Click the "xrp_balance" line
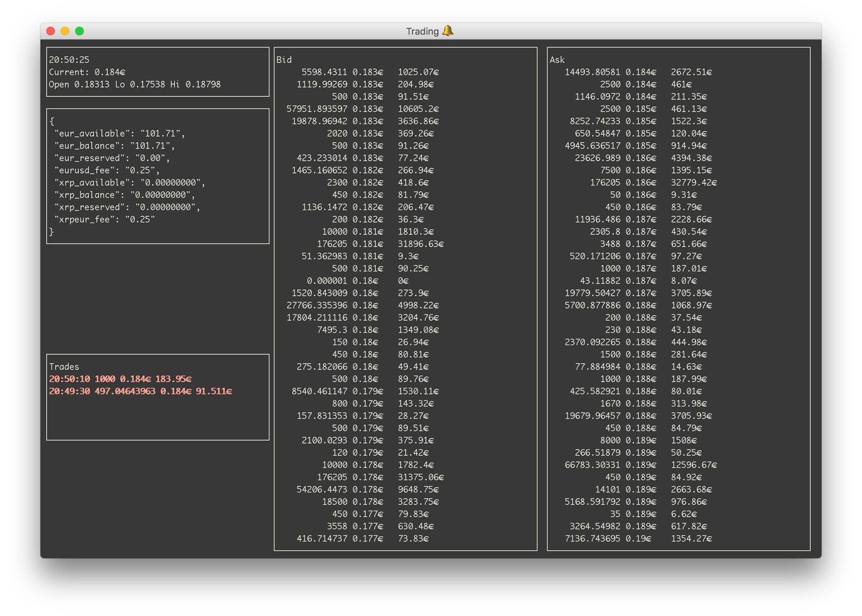 coord(125,195)
